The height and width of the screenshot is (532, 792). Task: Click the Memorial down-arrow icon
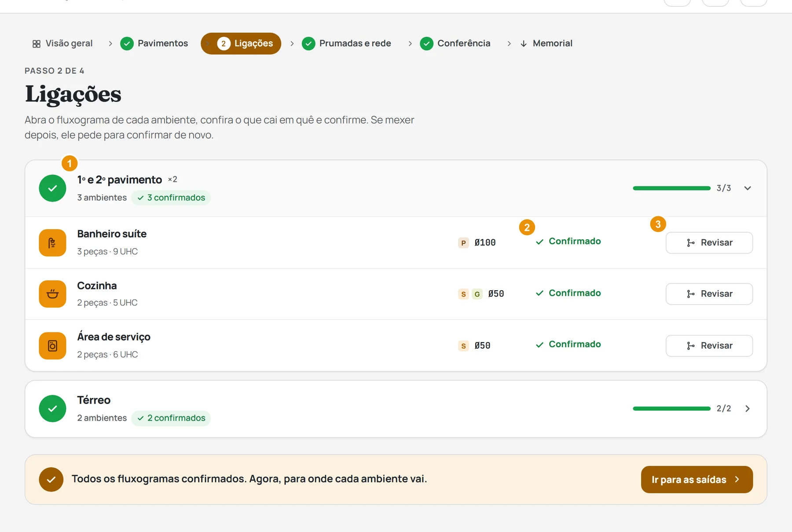tap(524, 44)
